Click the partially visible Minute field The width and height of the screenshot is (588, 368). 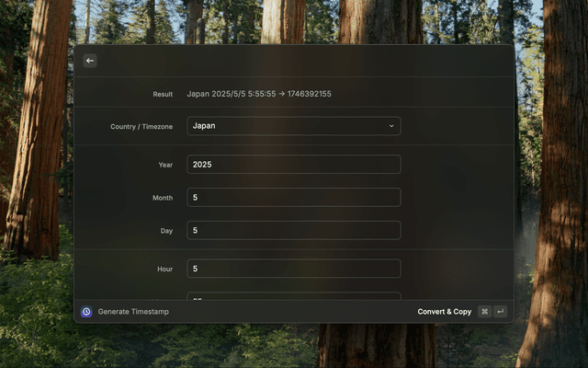click(x=293, y=296)
